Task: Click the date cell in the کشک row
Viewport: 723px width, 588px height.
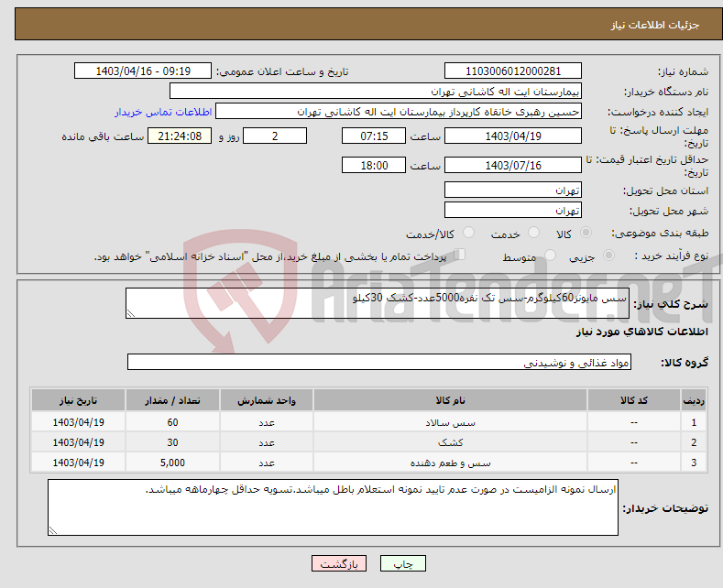Action: click(78, 442)
